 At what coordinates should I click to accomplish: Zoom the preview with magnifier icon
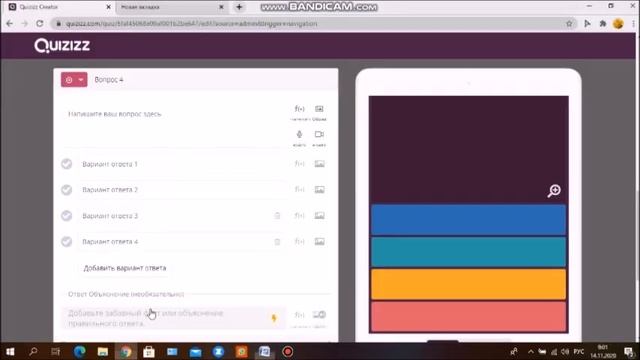click(x=554, y=191)
